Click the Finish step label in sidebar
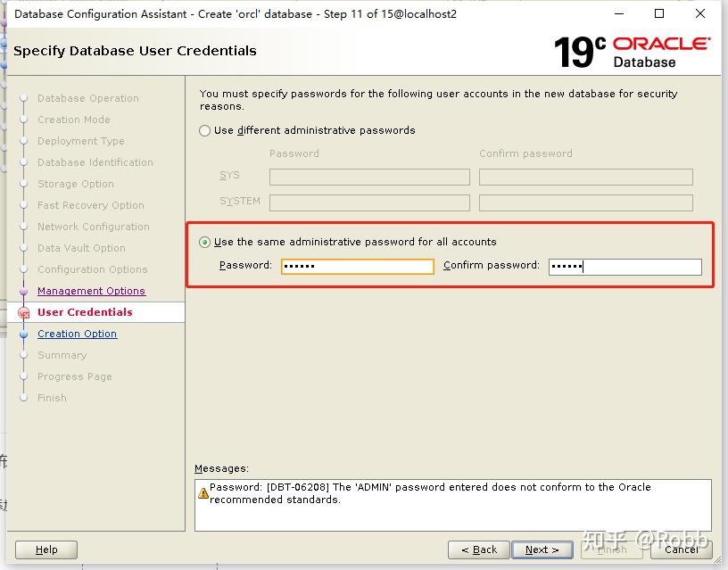 click(x=52, y=398)
